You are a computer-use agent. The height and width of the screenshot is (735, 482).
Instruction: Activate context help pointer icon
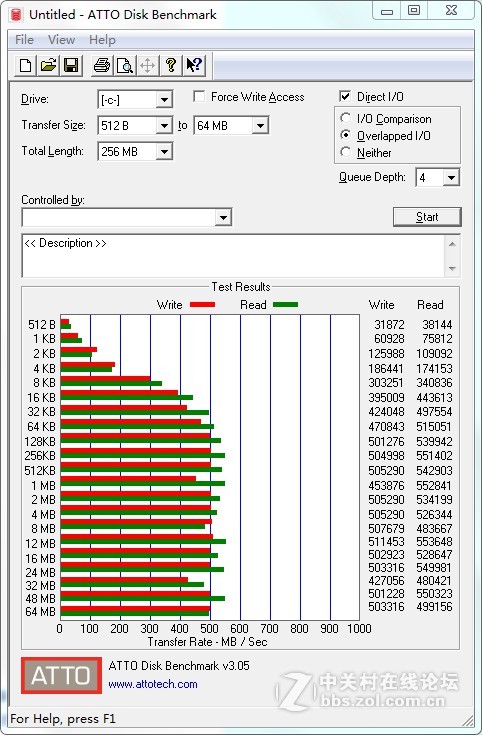[193, 65]
